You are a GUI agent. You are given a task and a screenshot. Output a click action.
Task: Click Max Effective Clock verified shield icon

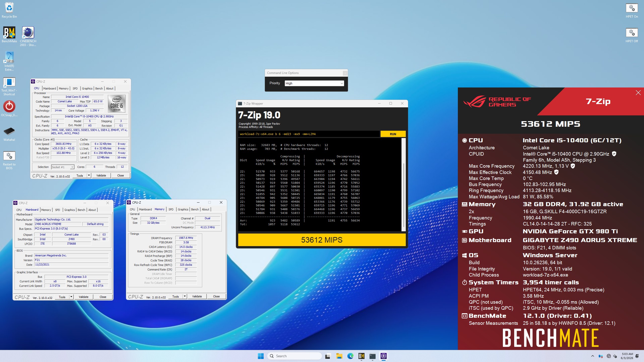tap(556, 172)
